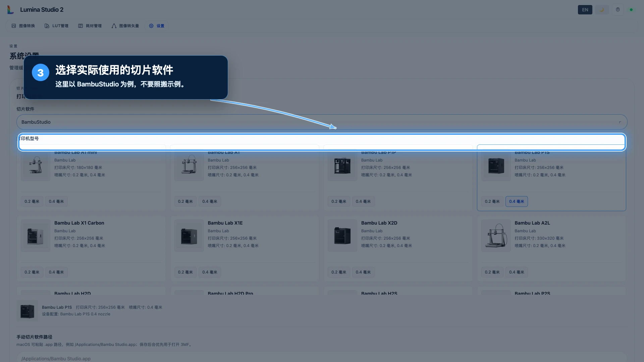Screen dimensions: 644x362
Task: Choose the Bambu Lab X2D printer image
Action: (x=342, y=236)
